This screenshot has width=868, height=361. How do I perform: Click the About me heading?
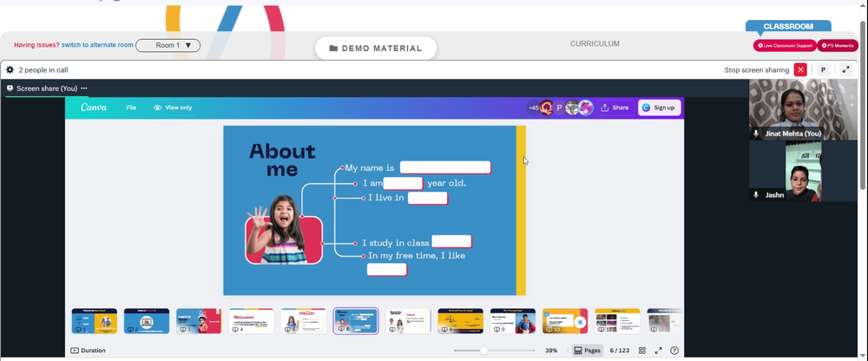tap(282, 160)
